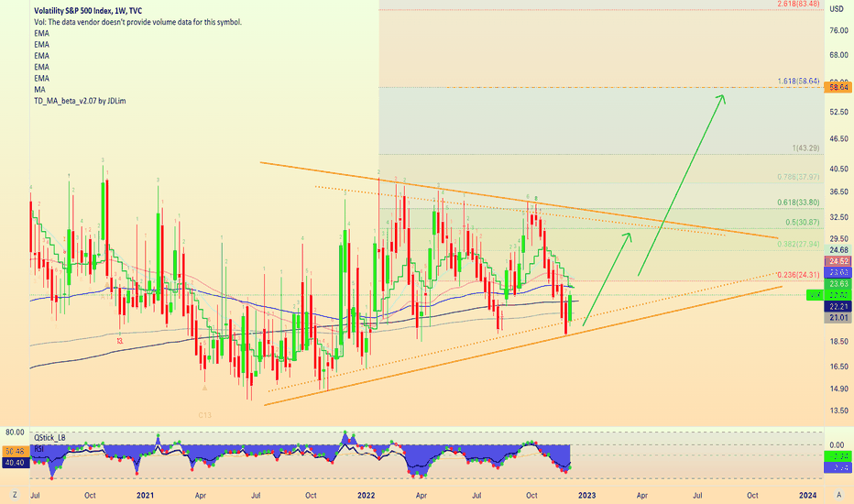Click the 2.618(83.48) Fibonacci level label
This screenshot has height=504, width=854.
click(798, 4)
